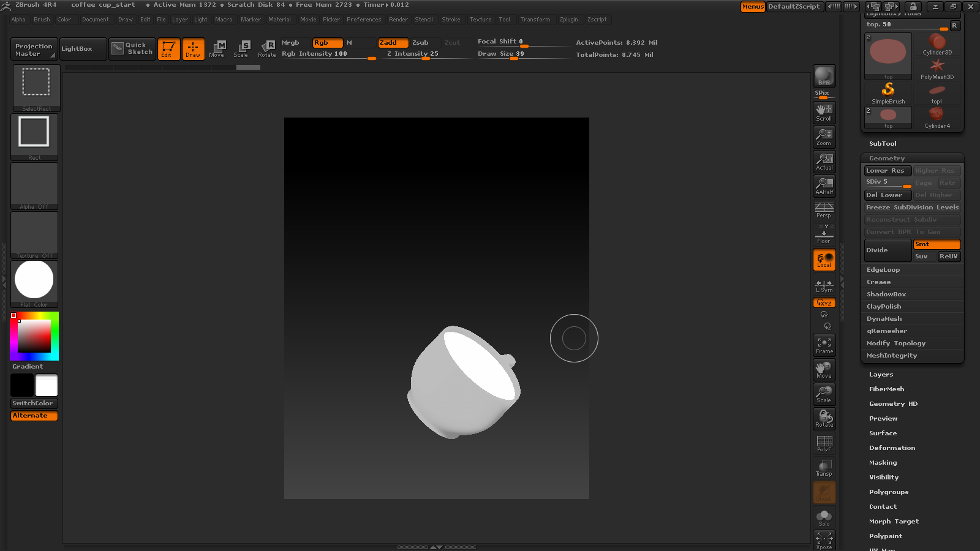The height and width of the screenshot is (551, 980).
Task: Select the Move transpose tool in top toolbar
Action: (x=217, y=49)
